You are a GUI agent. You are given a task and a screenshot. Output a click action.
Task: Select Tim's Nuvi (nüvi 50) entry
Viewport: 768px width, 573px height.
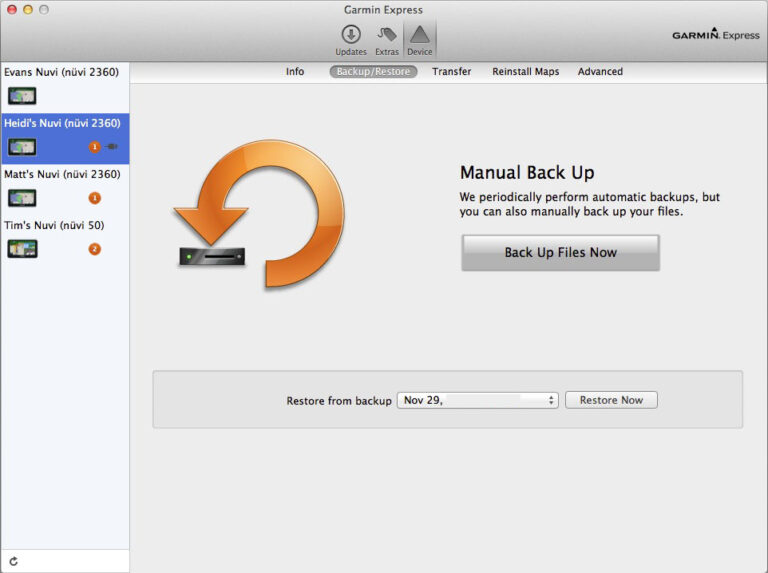pos(65,241)
